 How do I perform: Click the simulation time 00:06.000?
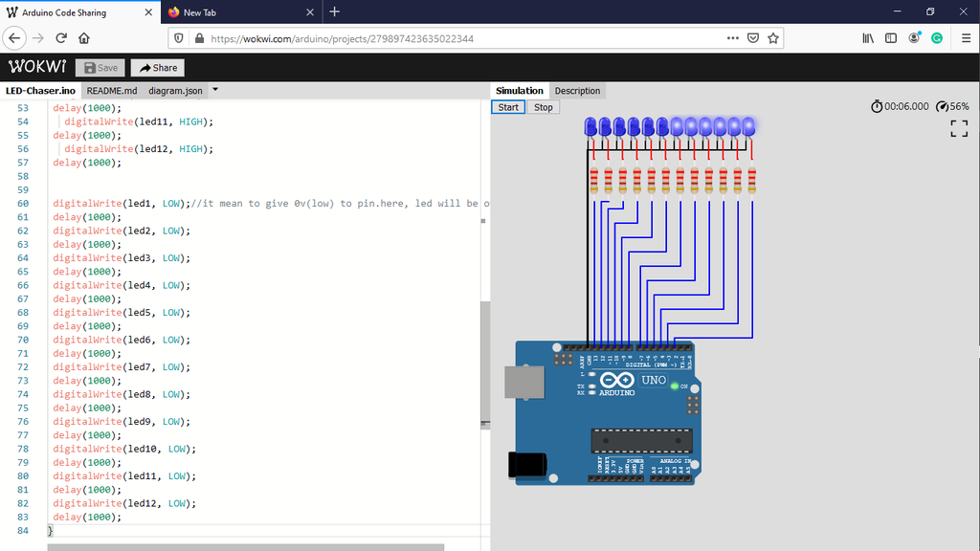tap(906, 106)
